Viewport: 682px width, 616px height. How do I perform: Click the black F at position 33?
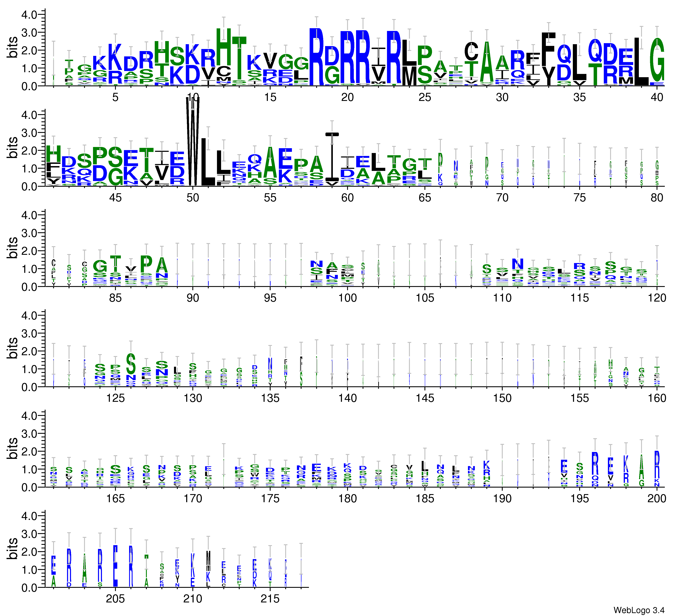coord(548,49)
